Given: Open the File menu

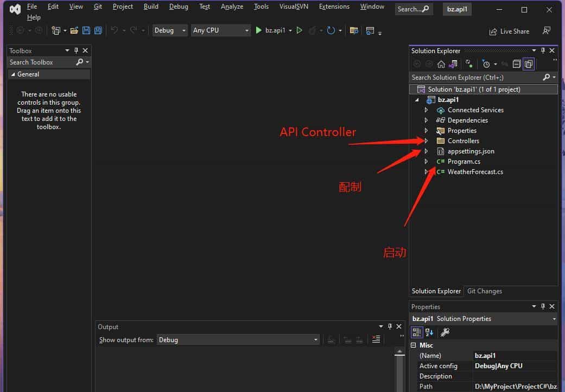Looking at the screenshot, I should [31, 7].
